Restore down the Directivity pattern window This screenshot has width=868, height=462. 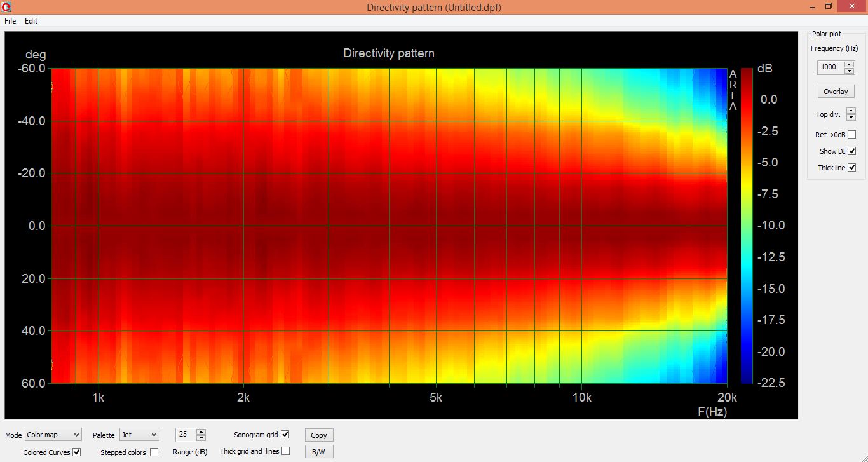[x=828, y=6]
